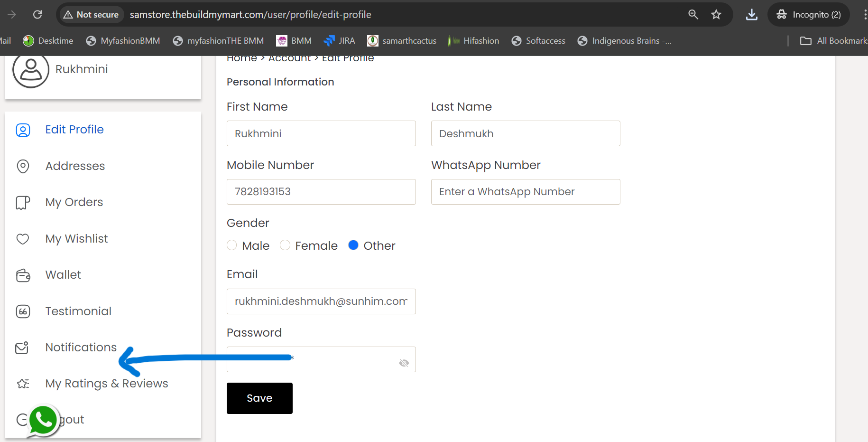Screen dimensions: 868x442
Task: Click the Rukhmini profile avatar icon
Action: (x=31, y=70)
